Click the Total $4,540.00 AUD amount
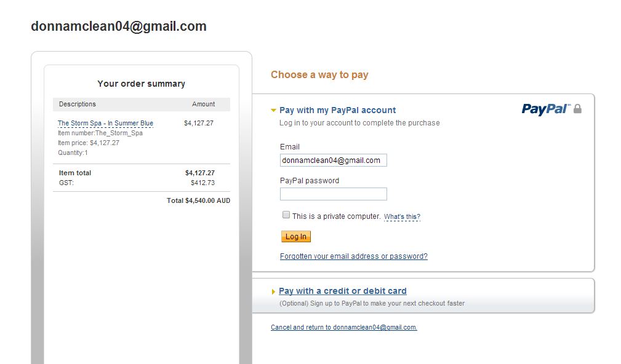 tap(198, 201)
